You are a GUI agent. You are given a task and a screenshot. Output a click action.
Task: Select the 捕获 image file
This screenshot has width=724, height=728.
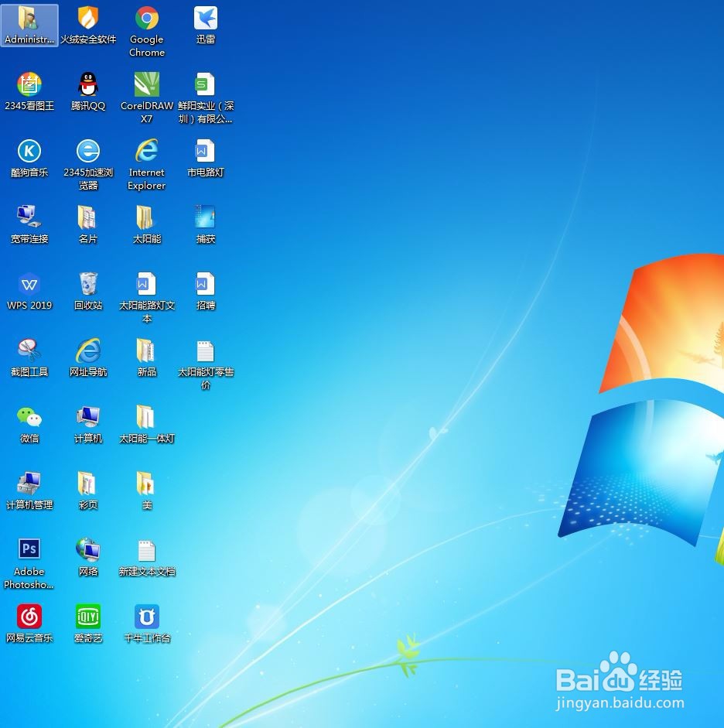pos(206,224)
